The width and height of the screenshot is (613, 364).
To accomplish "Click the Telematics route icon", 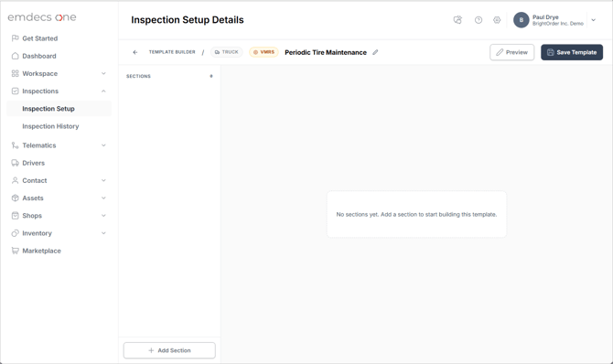I will [16, 145].
